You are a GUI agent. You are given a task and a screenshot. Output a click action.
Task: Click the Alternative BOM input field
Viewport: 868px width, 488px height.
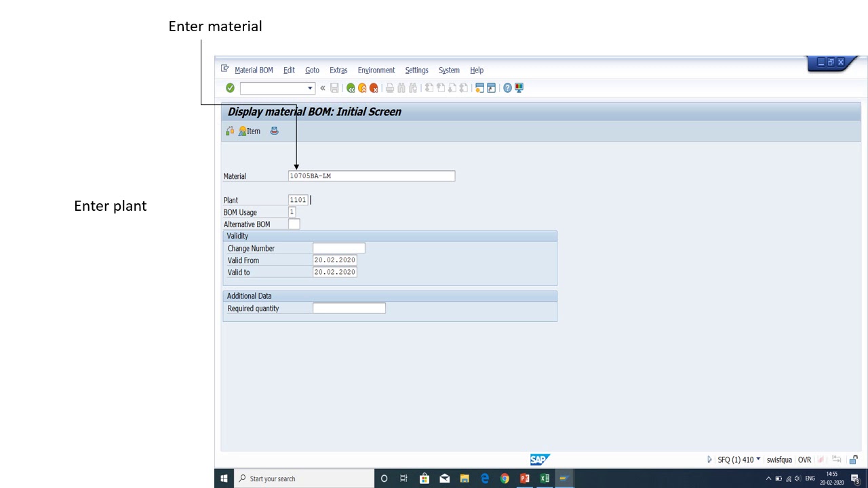294,224
